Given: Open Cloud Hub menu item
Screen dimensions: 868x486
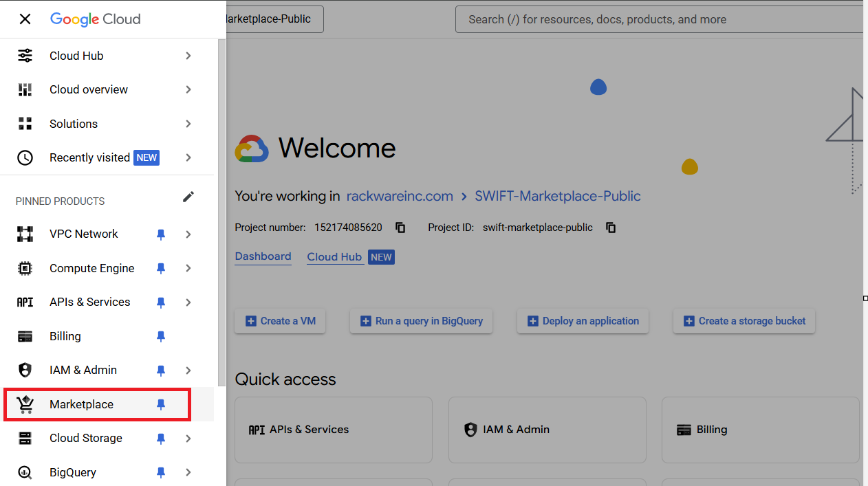Looking at the screenshot, I should (108, 56).
